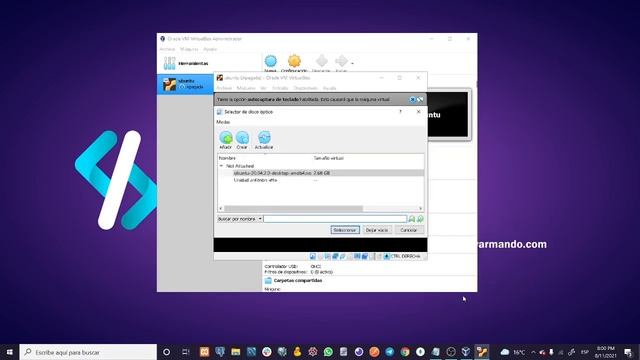This screenshot has height=360, width=640.
Task: Click the help question mark of Selector de disco óptico
Action: click(x=400, y=111)
